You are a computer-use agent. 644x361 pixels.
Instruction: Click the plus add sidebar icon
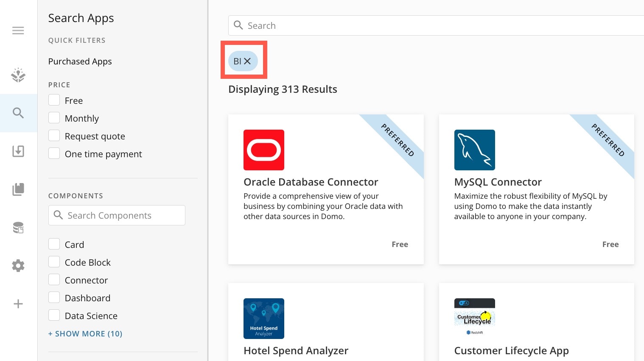tap(18, 304)
